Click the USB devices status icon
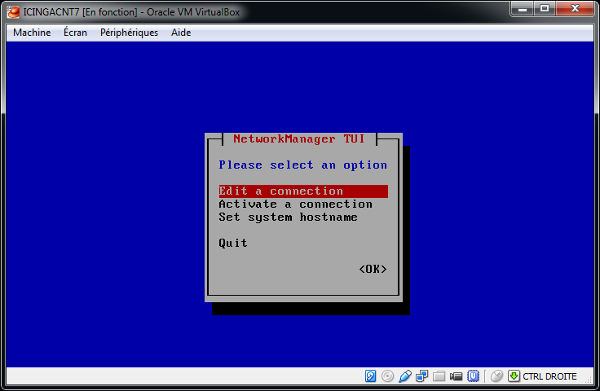The width and height of the screenshot is (600, 391). pyautogui.click(x=405, y=376)
